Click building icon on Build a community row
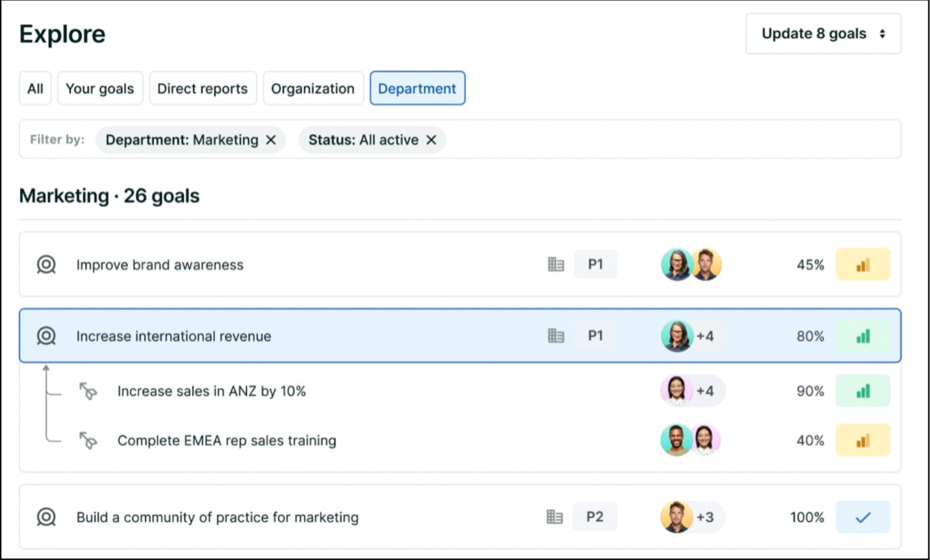This screenshot has width=930, height=560. (x=555, y=517)
